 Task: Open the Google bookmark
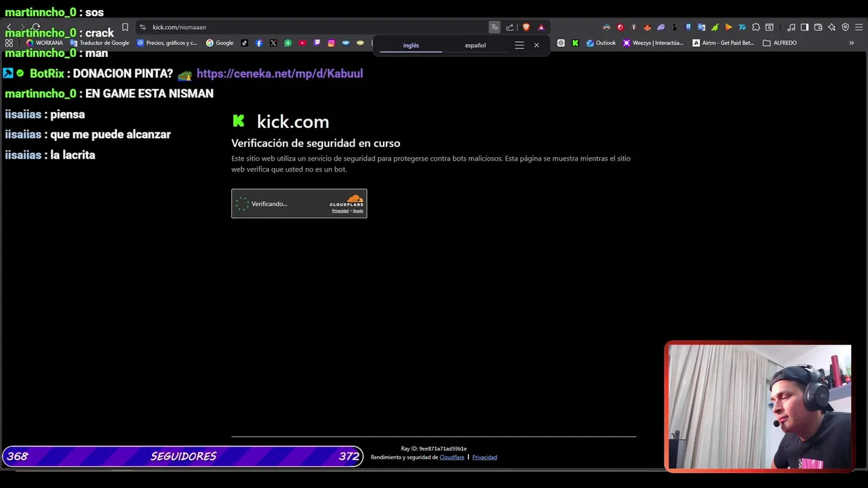220,43
